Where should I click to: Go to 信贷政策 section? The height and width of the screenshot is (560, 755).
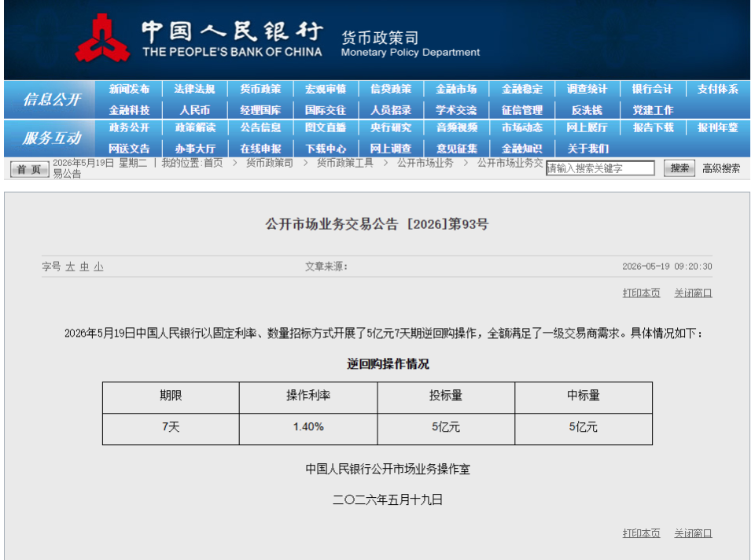click(391, 89)
